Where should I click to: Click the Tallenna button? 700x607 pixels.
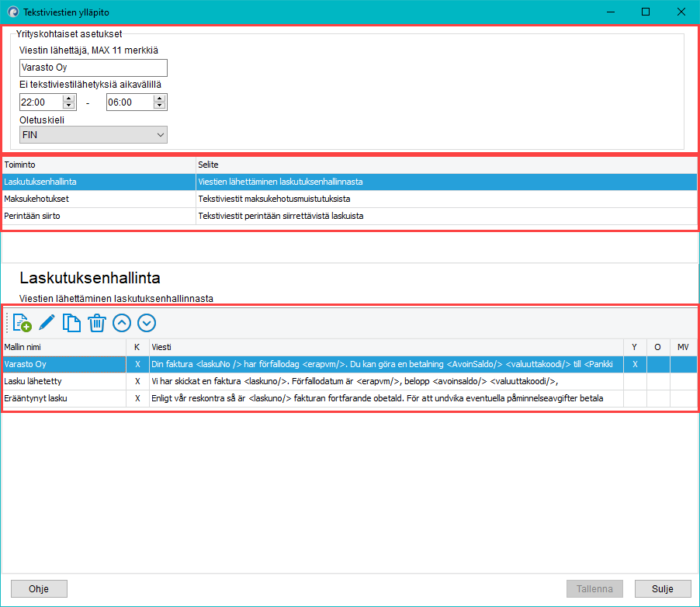click(594, 588)
